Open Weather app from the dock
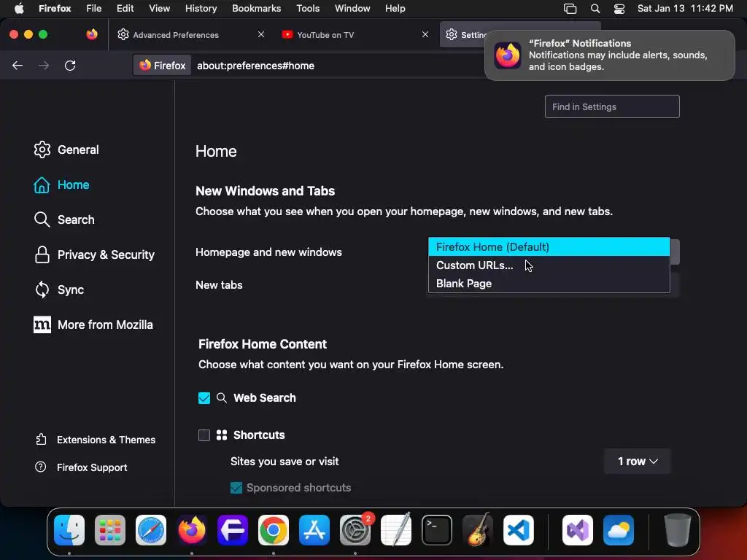This screenshot has width=747, height=560. pyautogui.click(x=619, y=530)
